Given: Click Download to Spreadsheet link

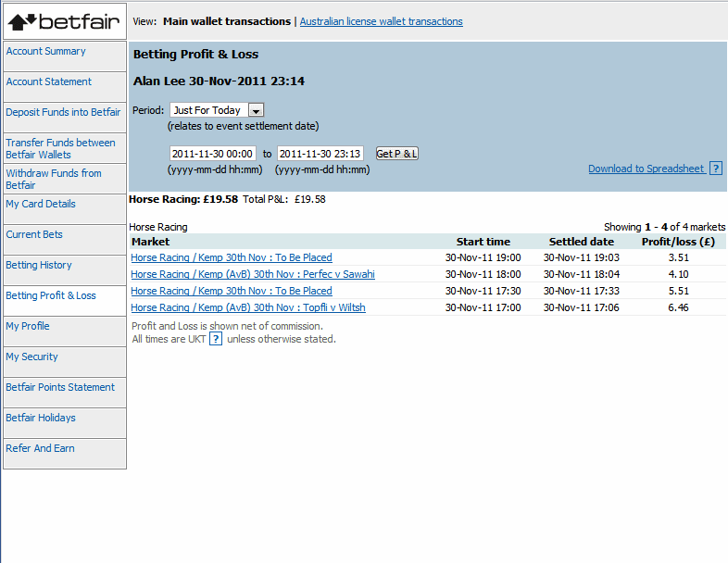Looking at the screenshot, I should pos(646,169).
